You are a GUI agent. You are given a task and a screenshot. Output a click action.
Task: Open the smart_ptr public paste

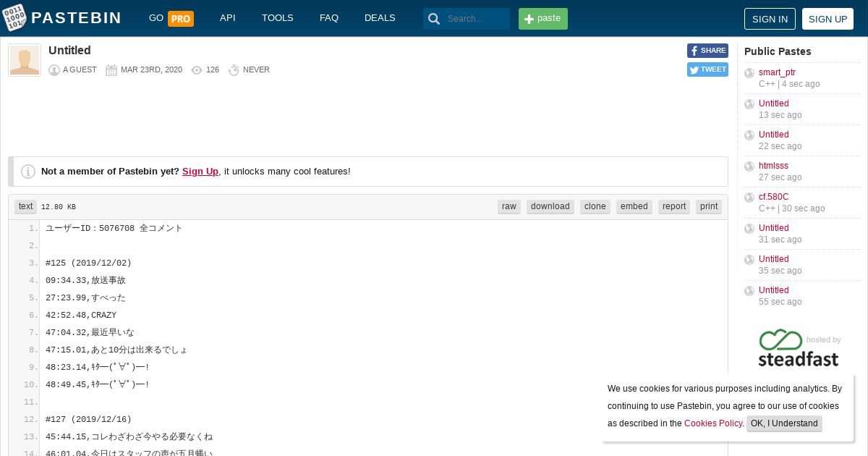777,72
